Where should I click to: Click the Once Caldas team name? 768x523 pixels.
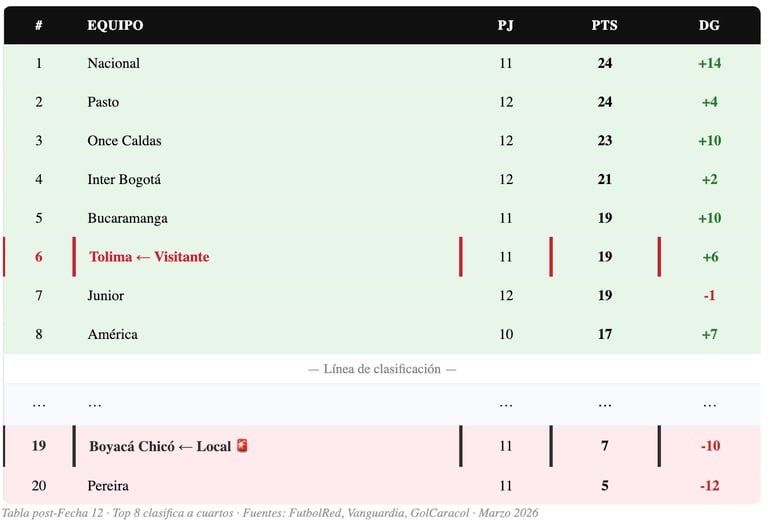(x=124, y=141)
